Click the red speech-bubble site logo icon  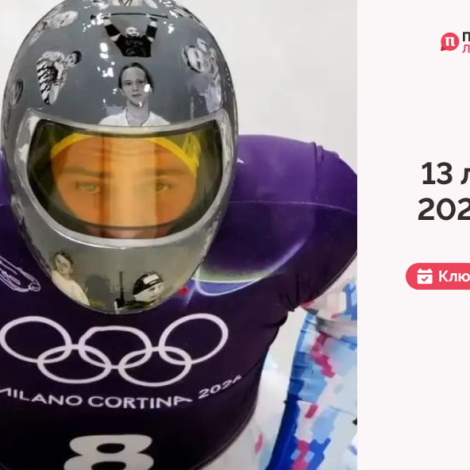click(449, 42)
